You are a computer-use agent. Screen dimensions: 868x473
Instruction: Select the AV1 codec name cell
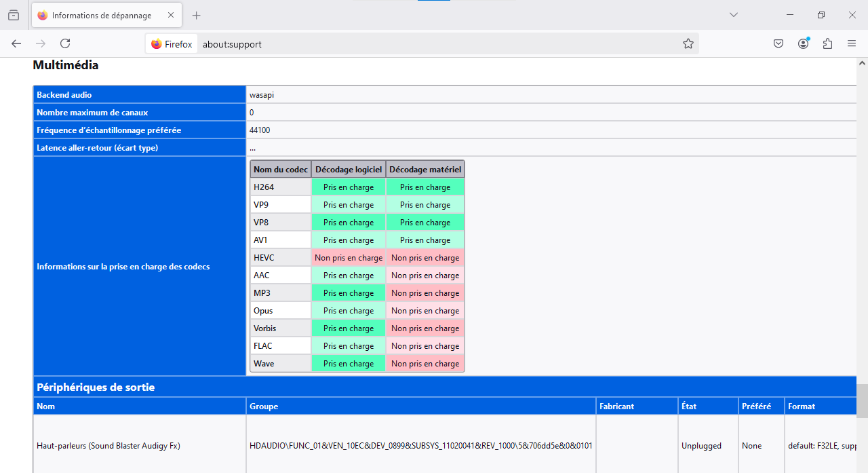click(x=281, y=240)
